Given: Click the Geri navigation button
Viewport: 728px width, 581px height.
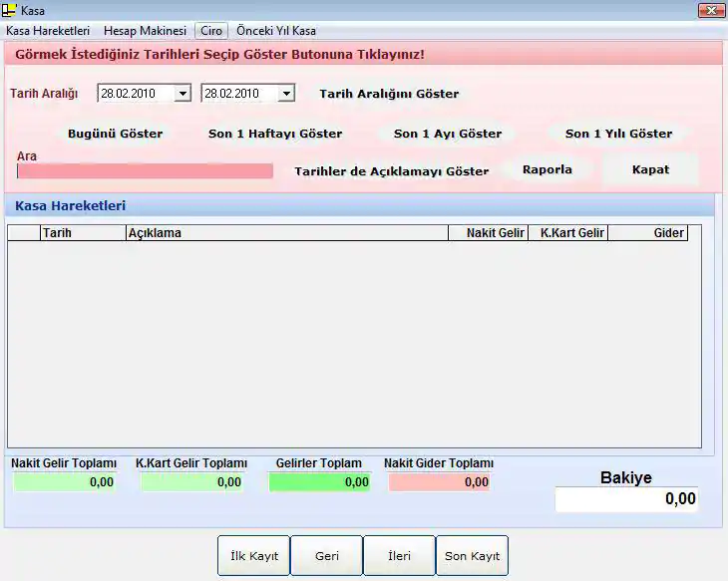Looking at the screenshot, I should pyautogui.click(x=327, y=556).
